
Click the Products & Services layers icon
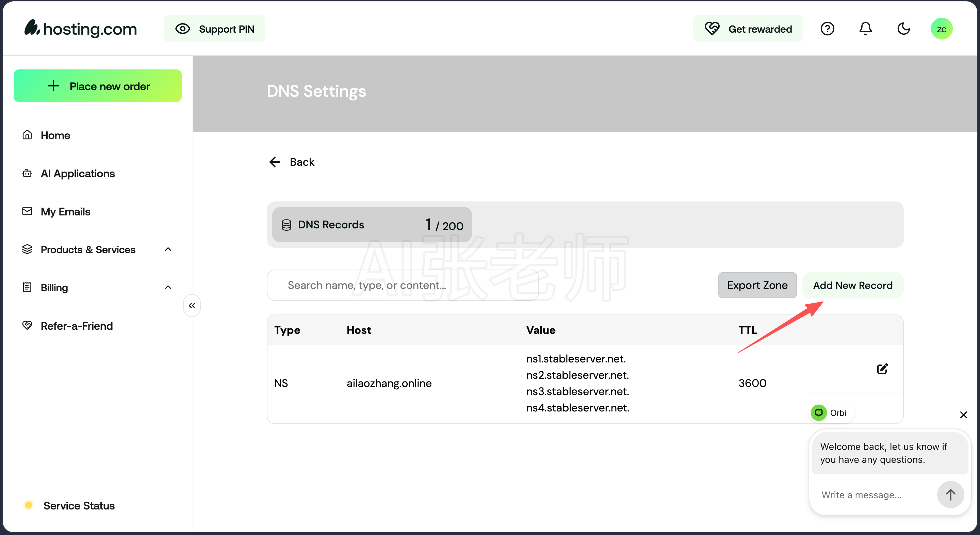coord(27,249)
